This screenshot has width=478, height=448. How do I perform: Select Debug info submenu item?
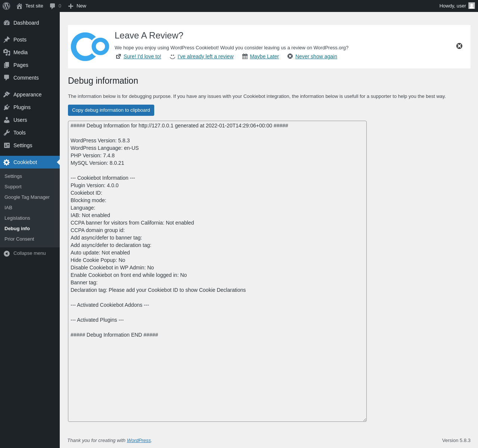[30, 229]
